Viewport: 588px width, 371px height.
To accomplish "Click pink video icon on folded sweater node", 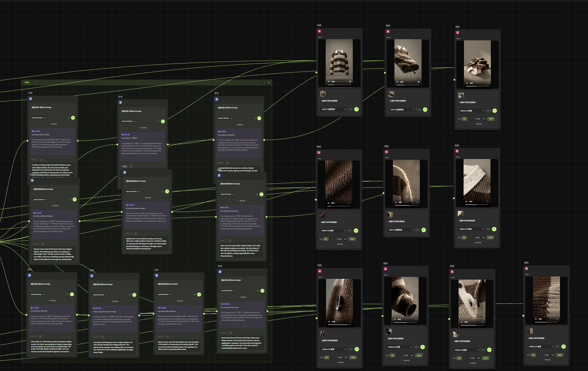I will [457, 33].
